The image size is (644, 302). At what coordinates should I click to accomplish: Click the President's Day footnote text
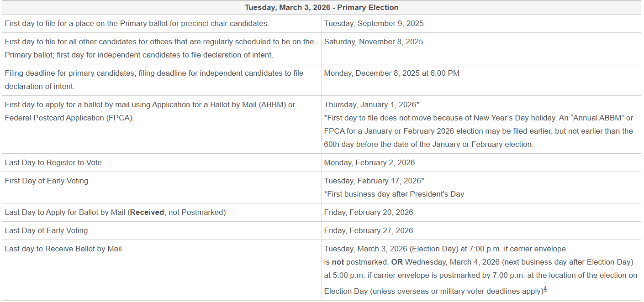pos(394,194)
